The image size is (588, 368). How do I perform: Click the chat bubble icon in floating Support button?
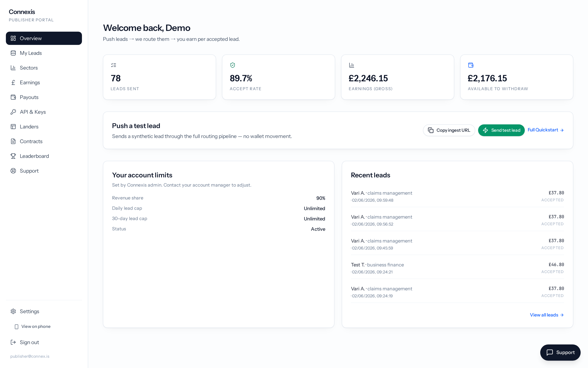[x=550, y=352]
